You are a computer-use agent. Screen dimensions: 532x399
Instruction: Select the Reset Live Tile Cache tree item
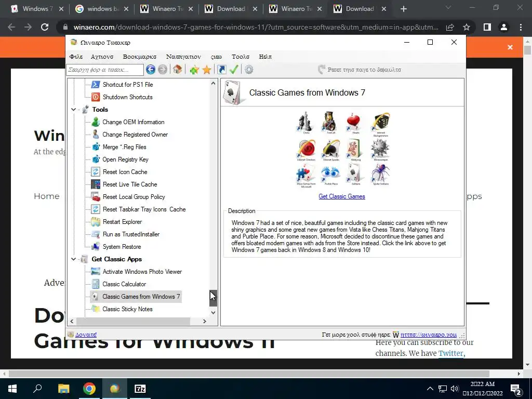pyautogui.click(x=130, y=184)
